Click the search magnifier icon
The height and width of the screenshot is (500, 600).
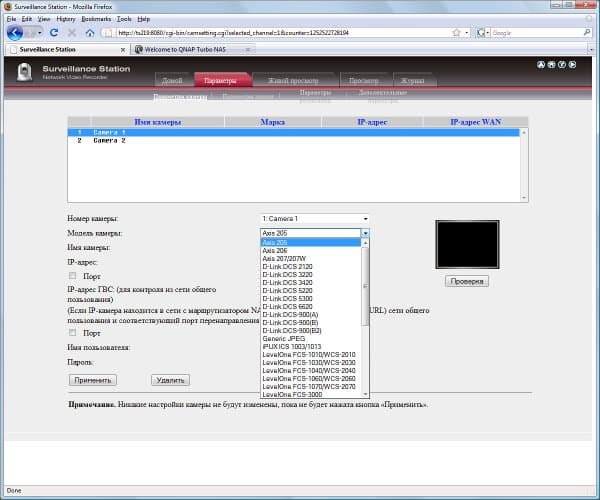pos(587,33)
